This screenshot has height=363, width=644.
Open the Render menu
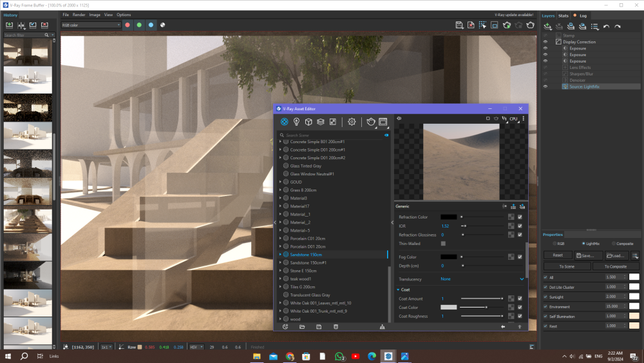click(79, 14)
